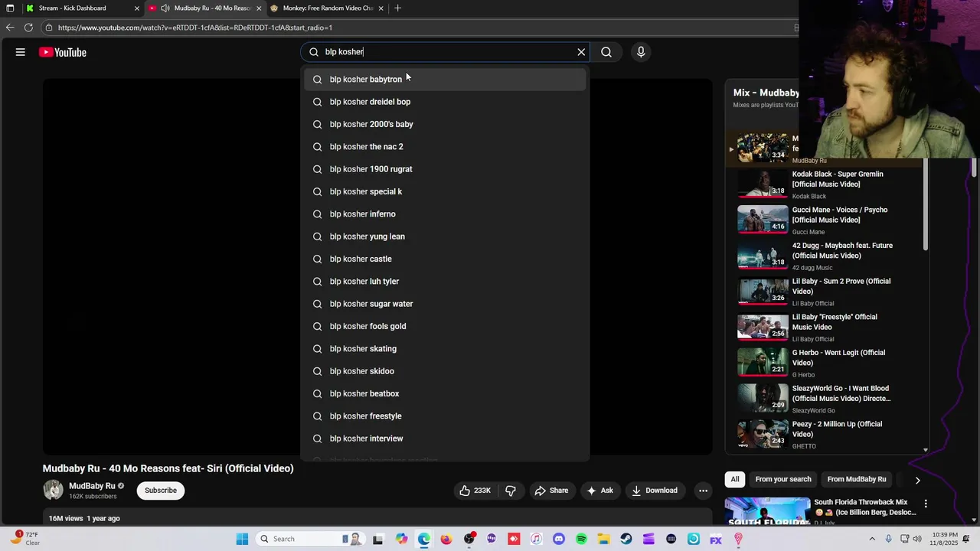This screenshot has width=980, height=551.
Task: Subscribe to MudBaby Ru
Action: point(161,491)
